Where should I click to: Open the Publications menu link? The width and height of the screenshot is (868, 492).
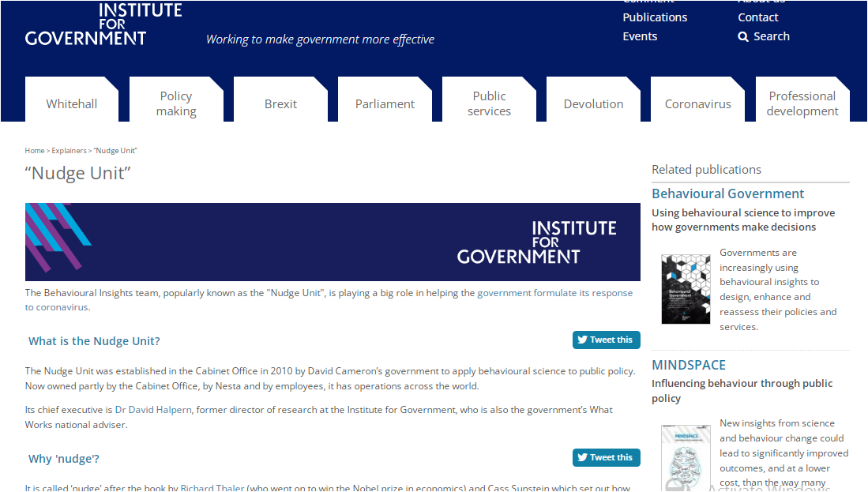click(x=655, y=17)
